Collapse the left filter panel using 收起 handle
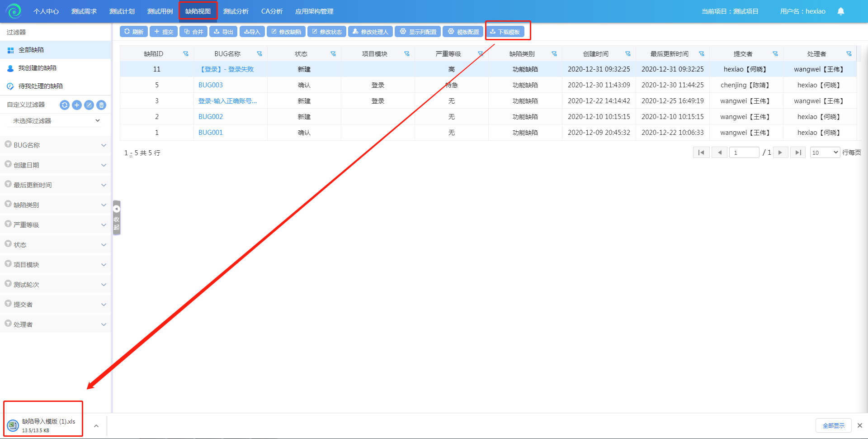 (117, 218)
